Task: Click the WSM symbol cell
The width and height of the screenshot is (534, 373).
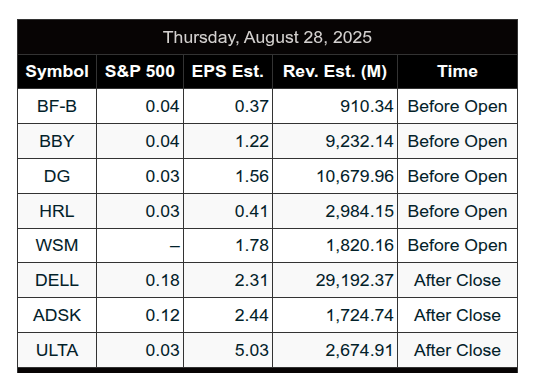Action: [x=57, y=245]
